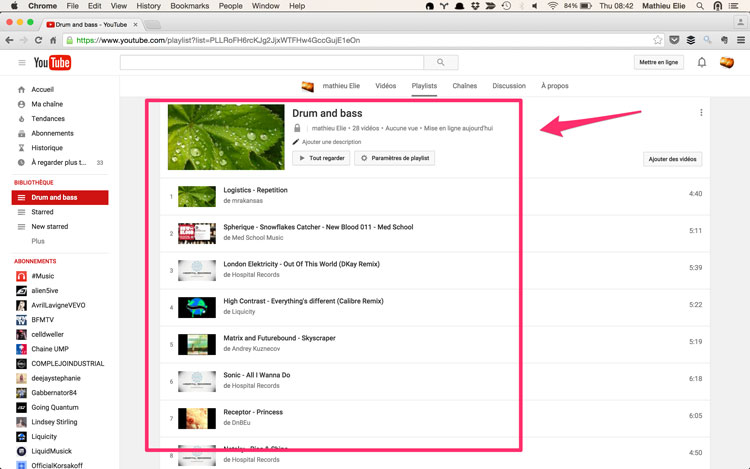
Task: Reload the page
Action: pyautogui.click(x=38, y=40)
